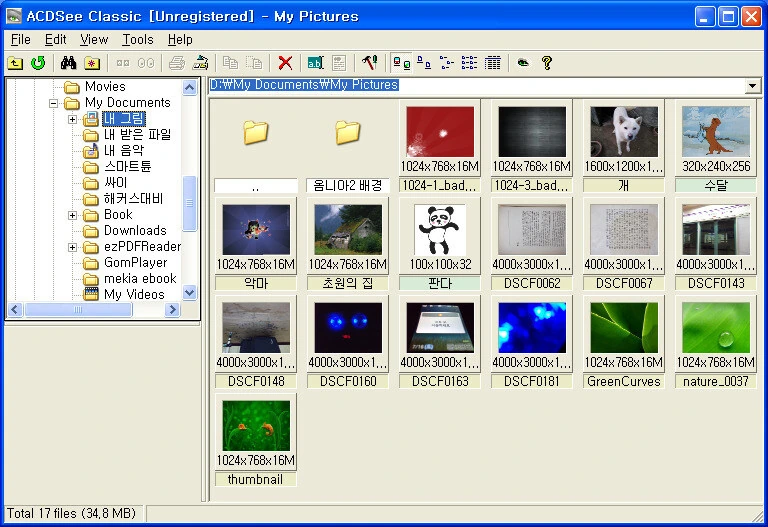Switch to large icons view icon

pos(424,63)
